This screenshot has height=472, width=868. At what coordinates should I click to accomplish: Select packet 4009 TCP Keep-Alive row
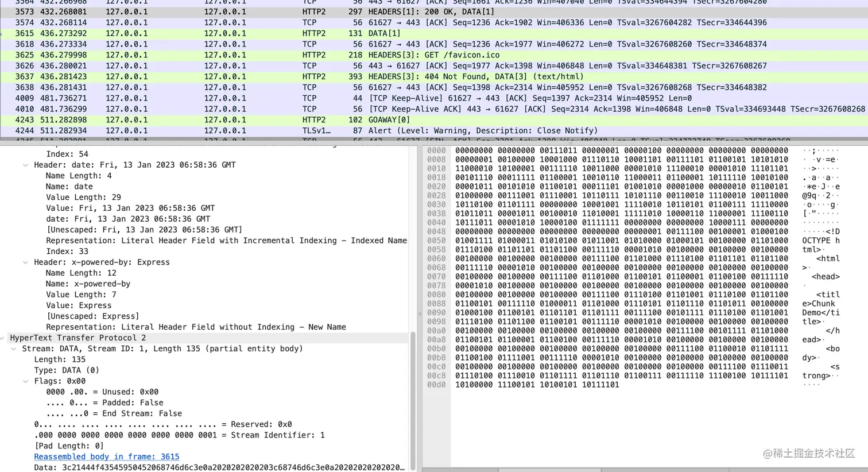coord(434,98)
